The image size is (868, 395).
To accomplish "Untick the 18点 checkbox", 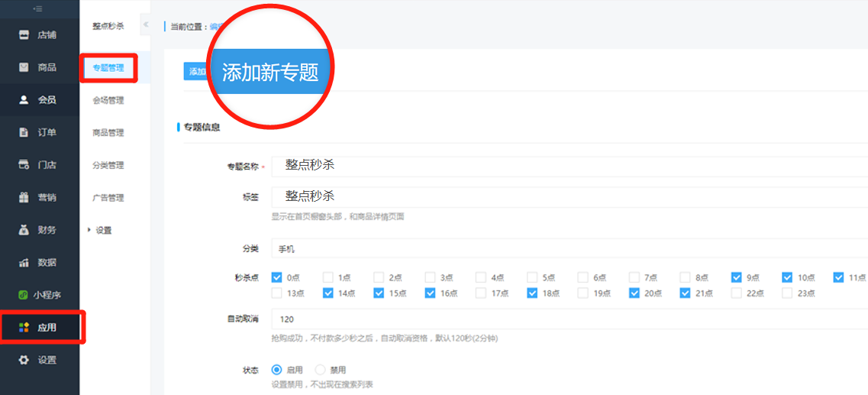I will [x=532, y=293].
